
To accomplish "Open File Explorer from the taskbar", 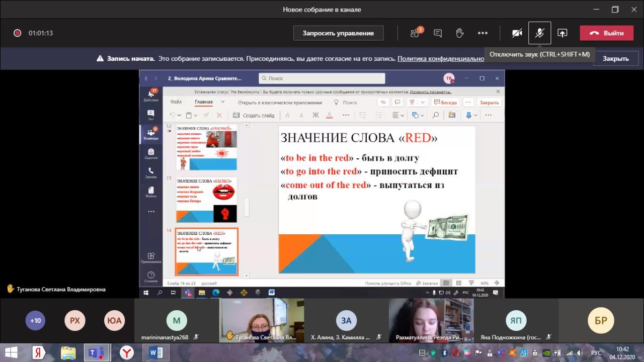I will click(68, 352).
